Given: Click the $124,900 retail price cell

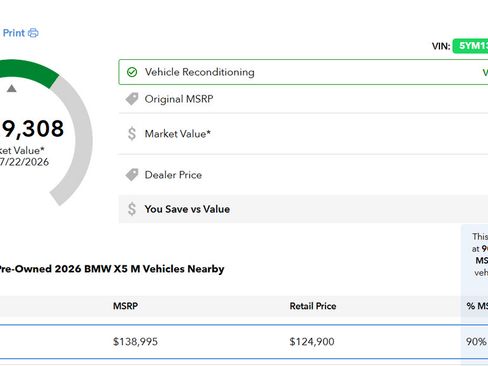Looking at the screenshot, I should click(x=312, y=342).
